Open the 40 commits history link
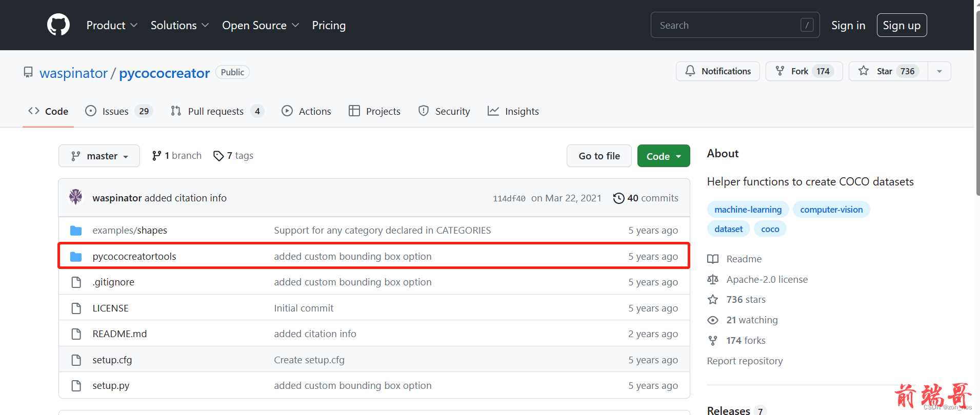 coord(646,198)
